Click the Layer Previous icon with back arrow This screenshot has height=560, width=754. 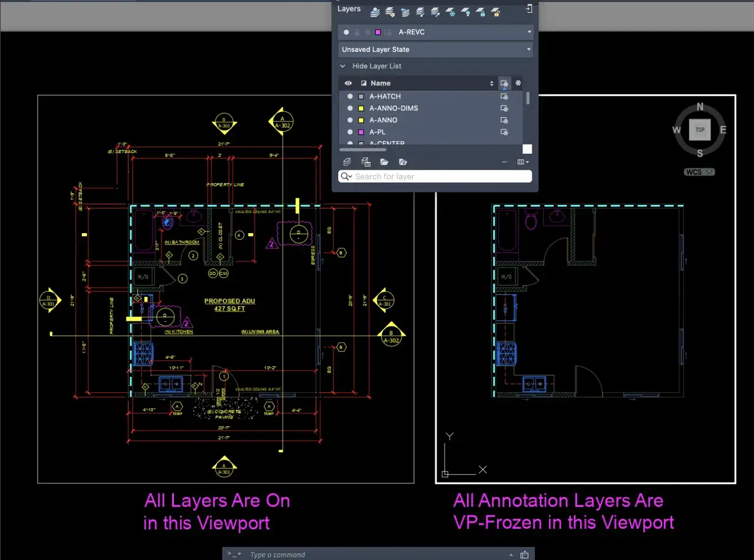(405, 11)
